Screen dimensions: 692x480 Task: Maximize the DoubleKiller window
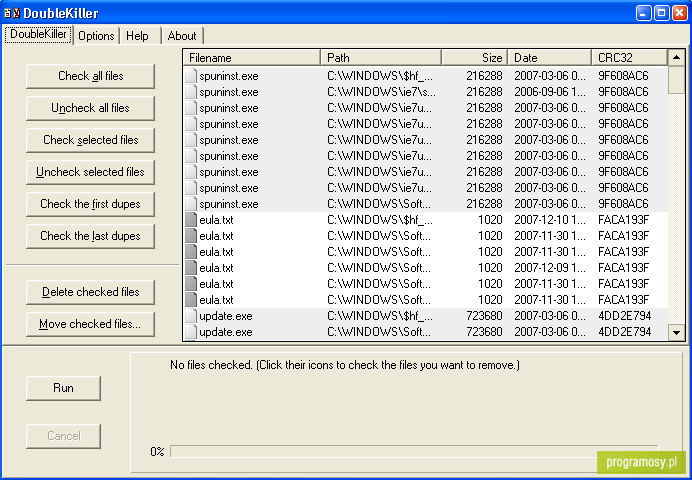click(661, 13)
